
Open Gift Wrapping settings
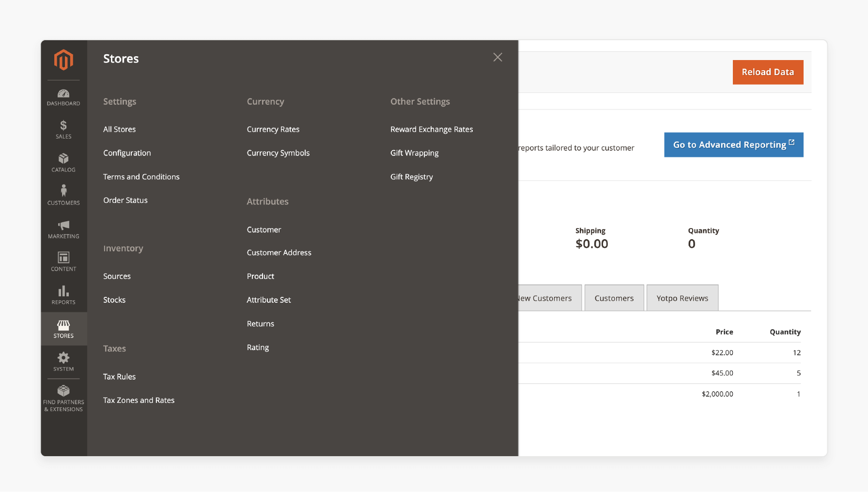pyautogui.click(x=414, y=153)
